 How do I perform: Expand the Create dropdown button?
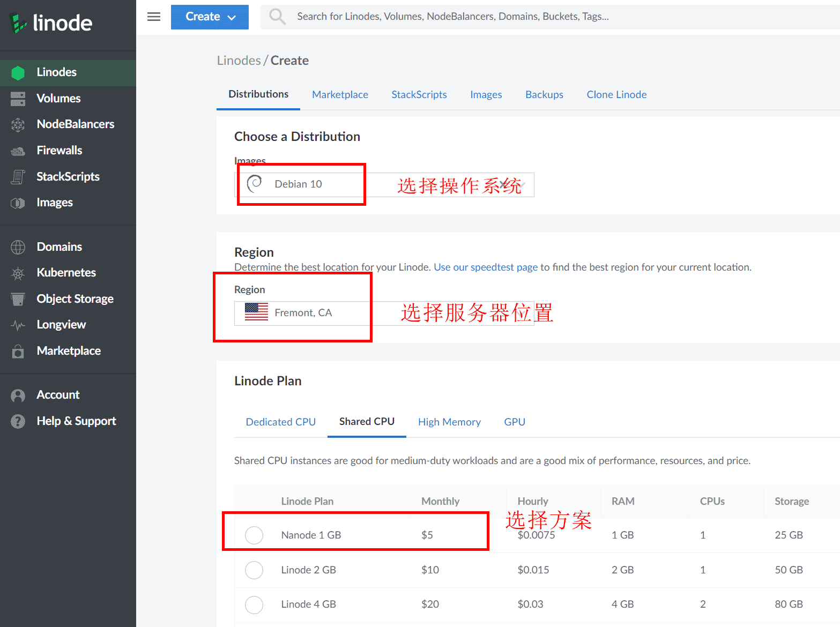210,17
